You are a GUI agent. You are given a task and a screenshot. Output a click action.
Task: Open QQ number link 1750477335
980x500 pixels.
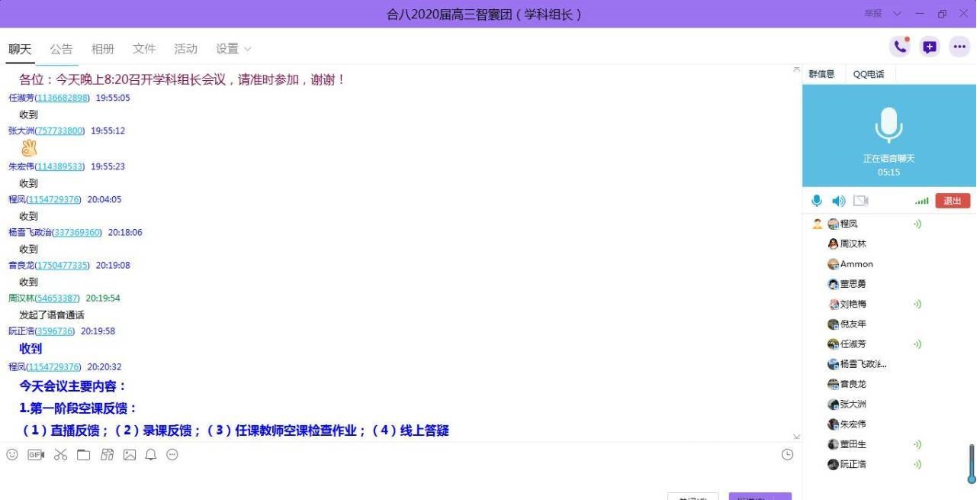[x=63, y=265]
